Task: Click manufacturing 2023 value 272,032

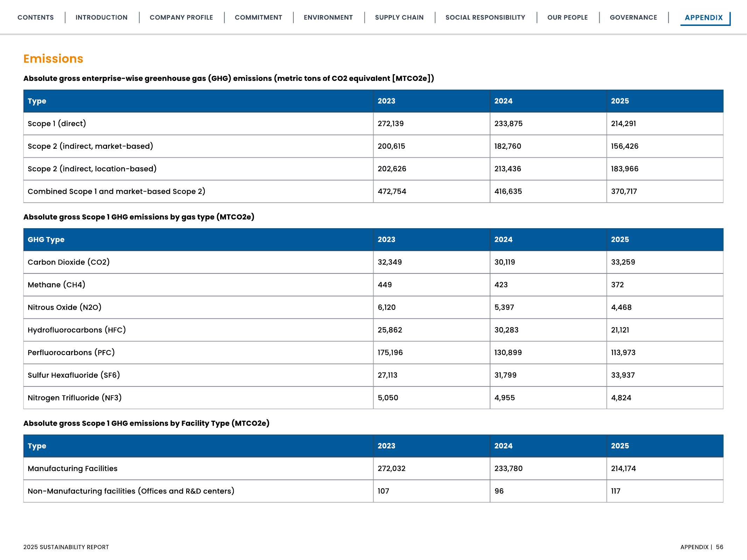Action: 391,469
